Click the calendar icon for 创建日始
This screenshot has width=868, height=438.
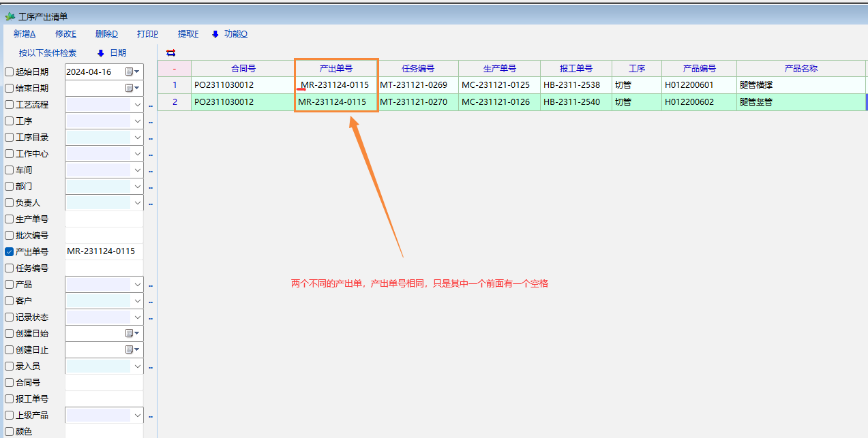(x=132, y=333)
